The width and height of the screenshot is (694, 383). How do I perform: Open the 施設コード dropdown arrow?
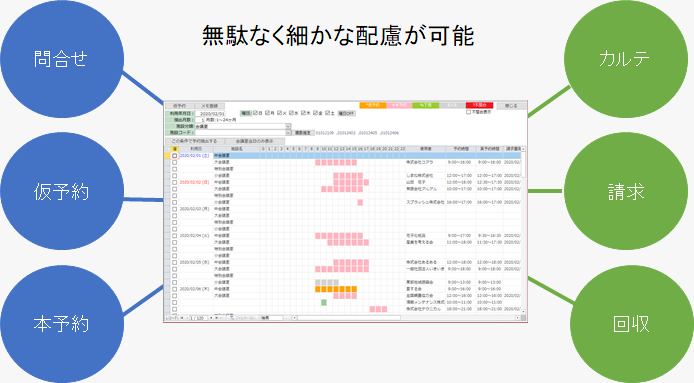click(x=288, y=132)
